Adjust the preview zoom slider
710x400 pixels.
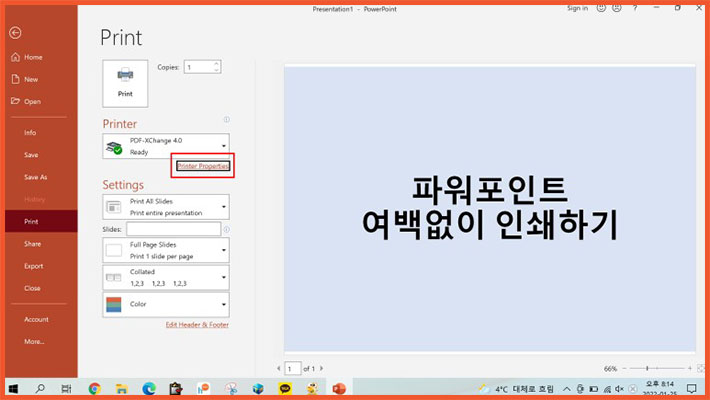coord(647,368)
